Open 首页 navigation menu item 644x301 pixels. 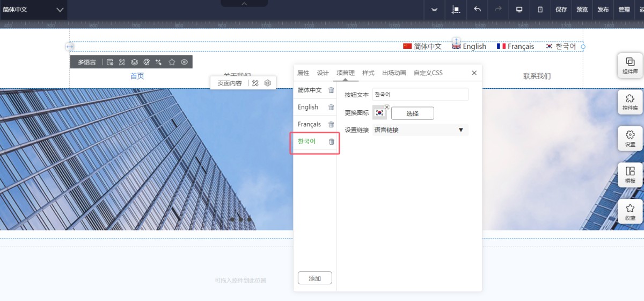(137, 76)
